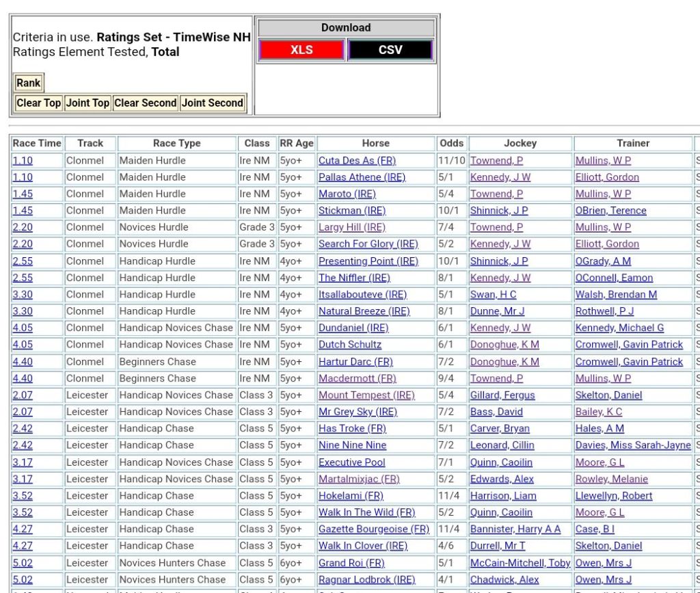Select the Joint Second filter
The height and width of the screenshot is (593, 700).
tap(212, 103)
